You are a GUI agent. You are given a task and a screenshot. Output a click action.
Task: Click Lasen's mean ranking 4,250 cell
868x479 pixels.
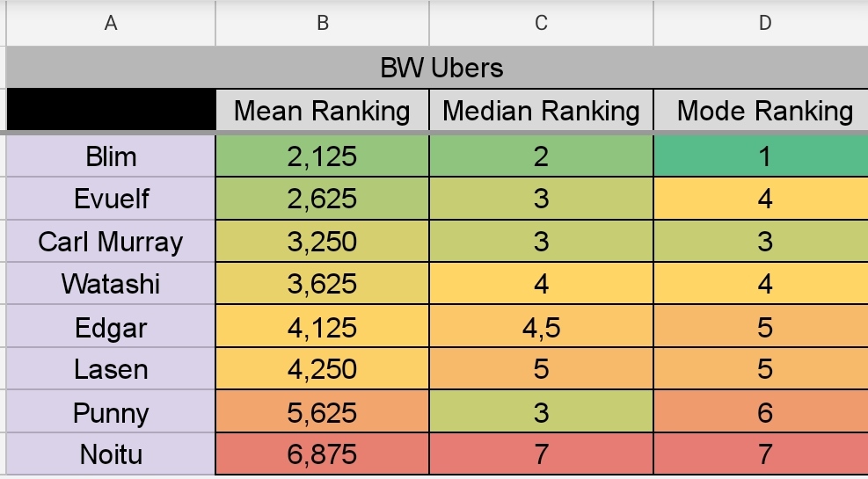322,368
